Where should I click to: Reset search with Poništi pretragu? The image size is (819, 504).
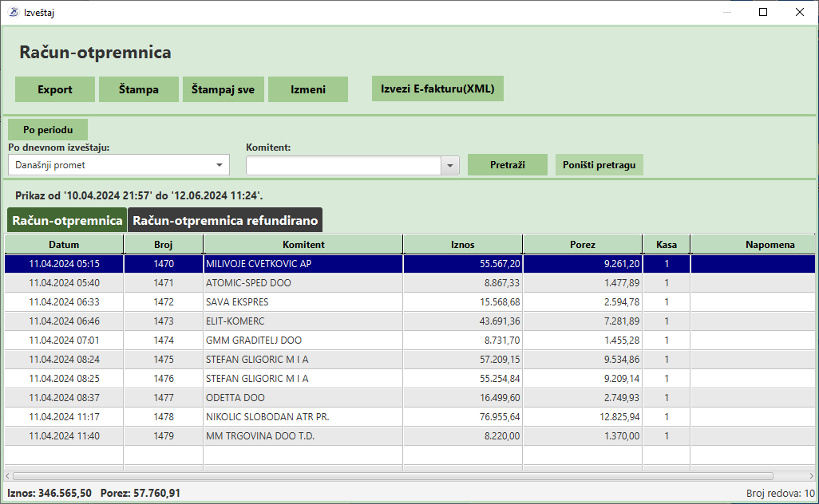599,164
